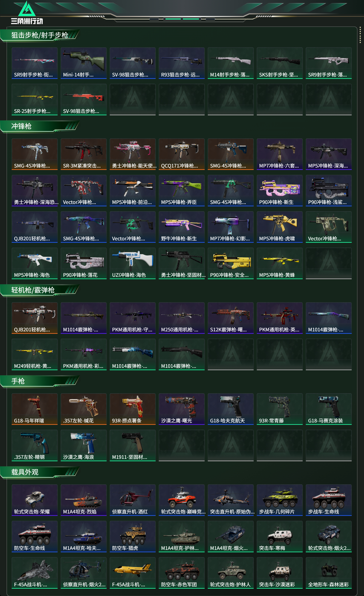Open the 沙漠之鹰-海浪 pistol skin
Image resolution: width=364 pixels, height=596 pixels.
[83, 445]
